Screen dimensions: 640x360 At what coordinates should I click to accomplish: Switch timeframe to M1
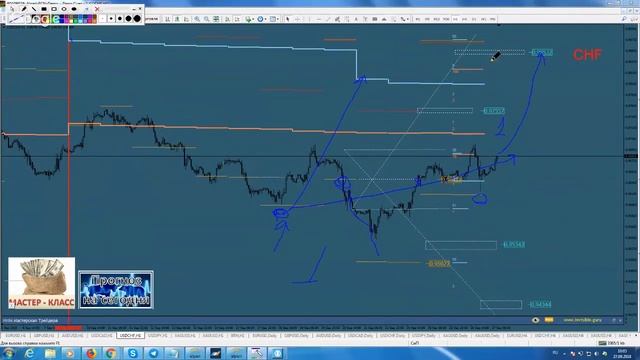tap(418, 19)
